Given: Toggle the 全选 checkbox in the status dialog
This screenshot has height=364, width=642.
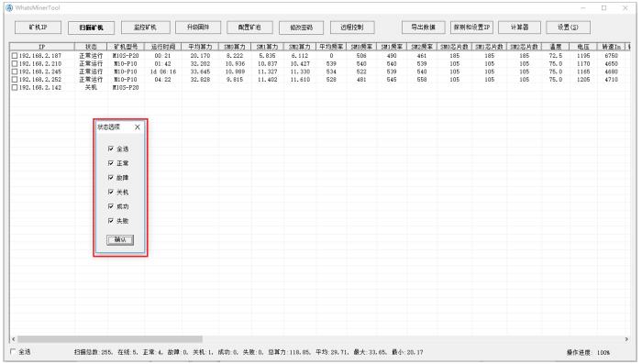Looking at the screenshot, I should (x=111, y=149).
